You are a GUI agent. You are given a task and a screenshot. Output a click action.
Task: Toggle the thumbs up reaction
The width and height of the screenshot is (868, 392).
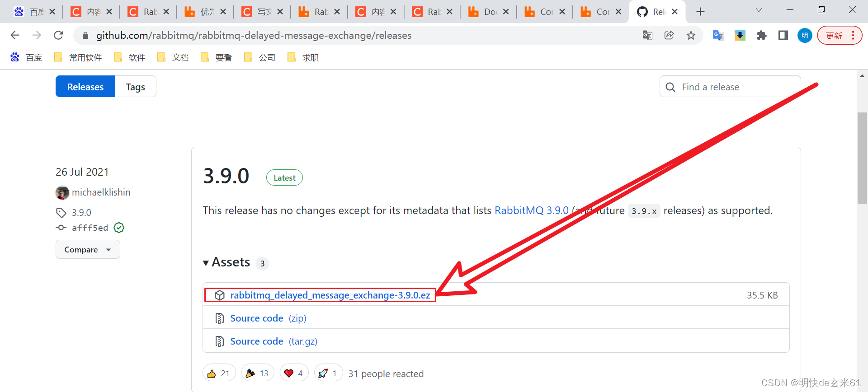pos(219,373)
